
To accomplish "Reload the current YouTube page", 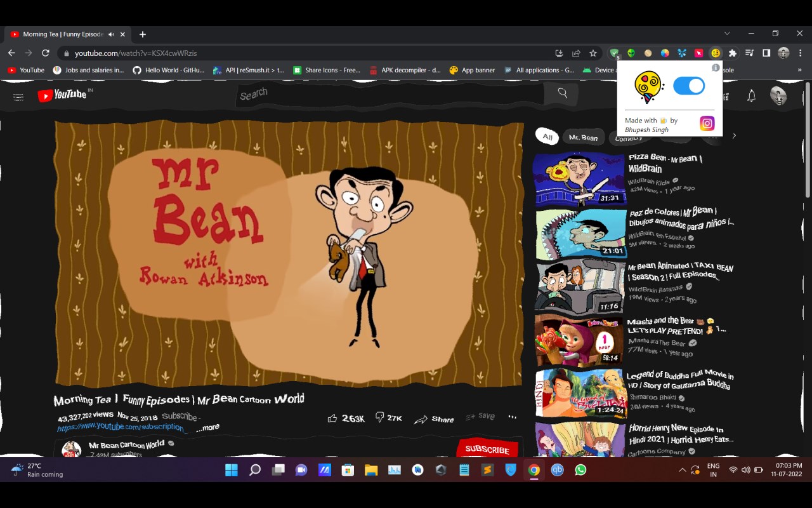I will 45,53.
